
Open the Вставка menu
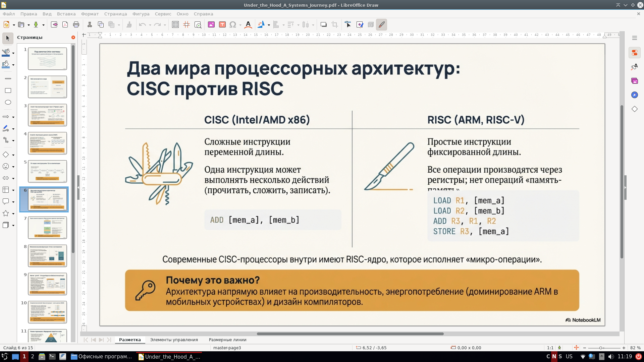click(x=66, y=14)
